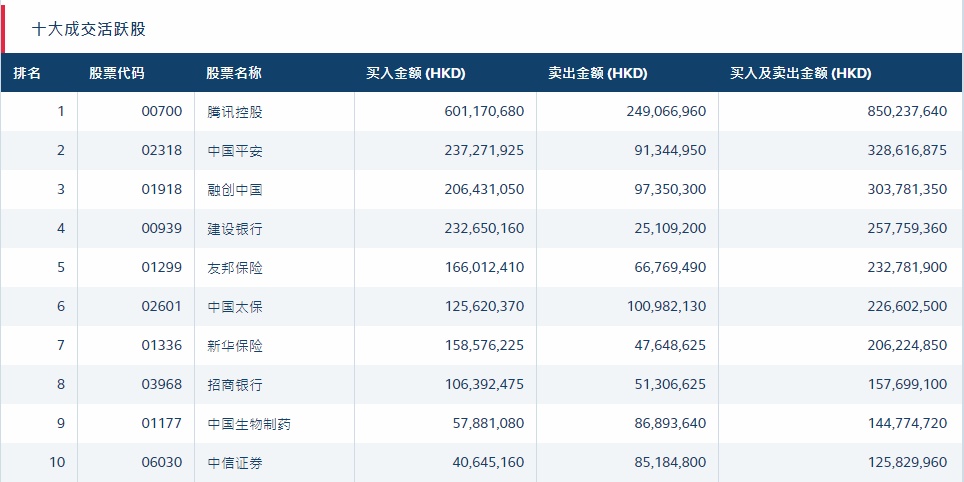Select stock name 腾讯控股
The image size is (964, 482).
tap(235, 111)
